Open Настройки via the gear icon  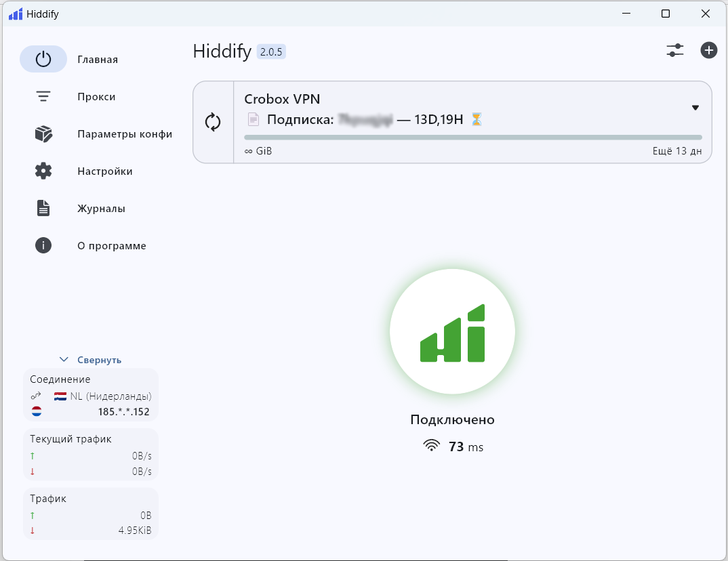click(43, 171)
